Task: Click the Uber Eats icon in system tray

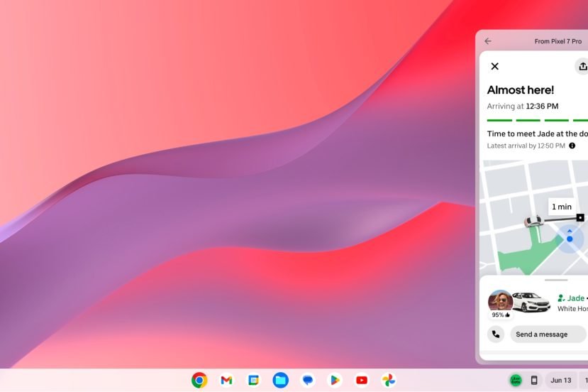Action: coord(516,381)
